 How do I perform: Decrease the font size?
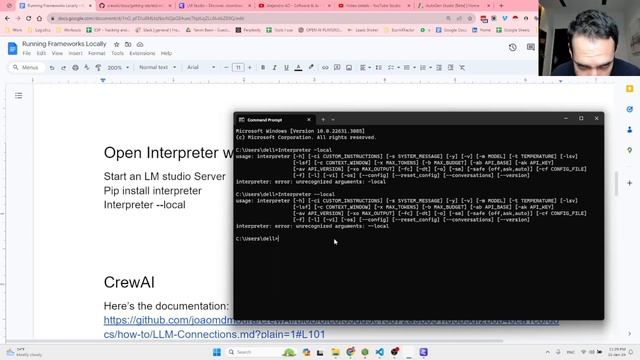(226, 68)
